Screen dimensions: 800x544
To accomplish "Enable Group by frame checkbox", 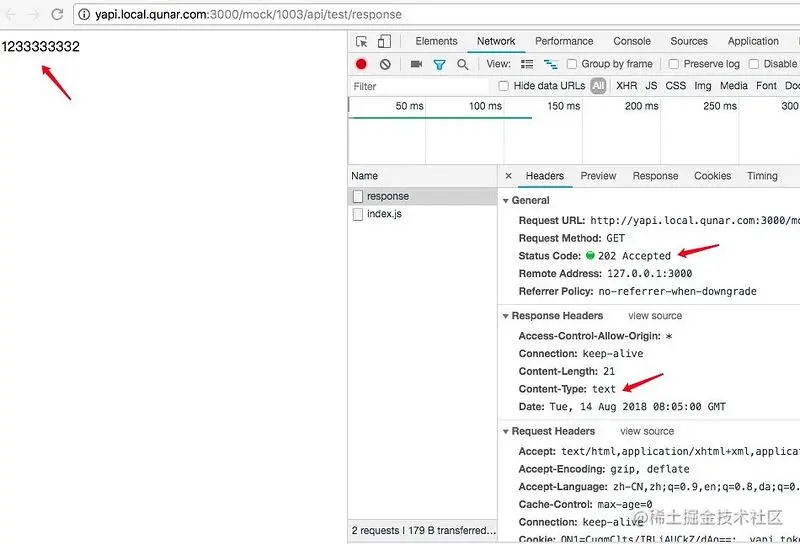I will (x=572, y=64).
